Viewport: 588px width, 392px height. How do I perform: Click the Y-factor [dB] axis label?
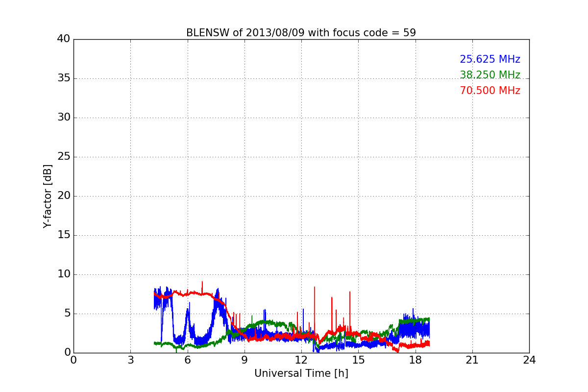click(48, 196)
